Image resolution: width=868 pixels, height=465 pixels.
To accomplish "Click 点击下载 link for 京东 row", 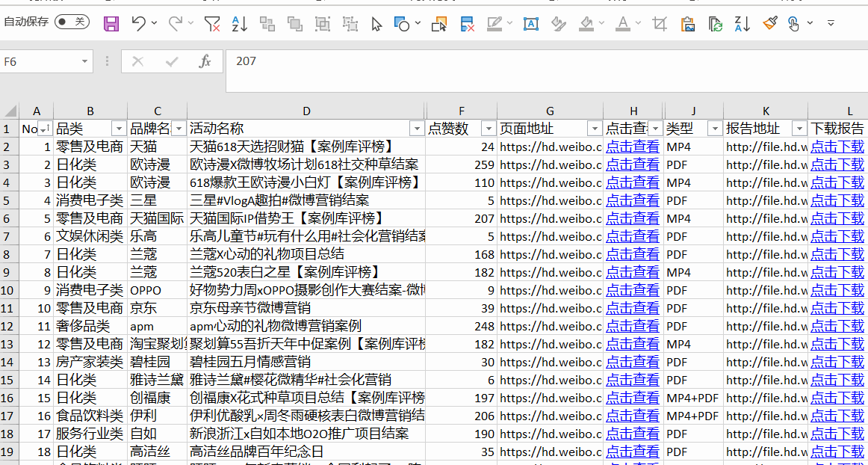I will [837, 308].
